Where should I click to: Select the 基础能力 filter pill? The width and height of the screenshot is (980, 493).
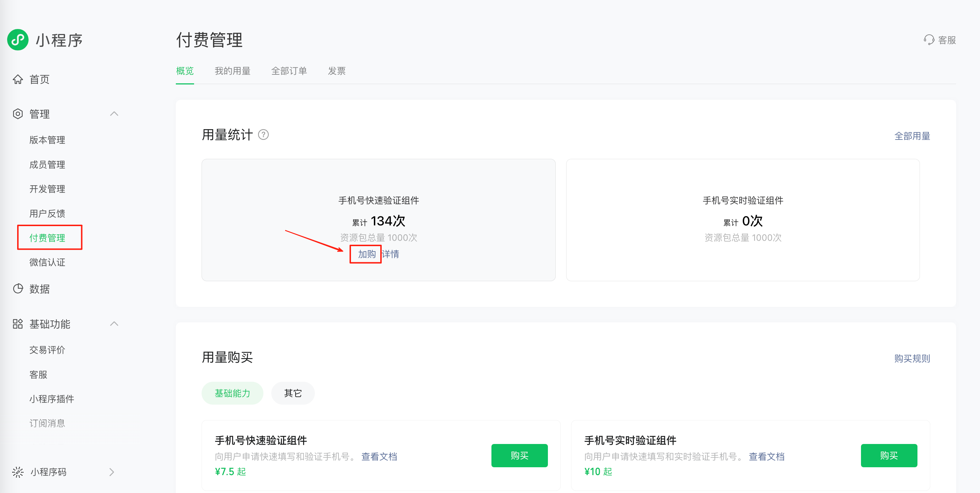[232, 393]
